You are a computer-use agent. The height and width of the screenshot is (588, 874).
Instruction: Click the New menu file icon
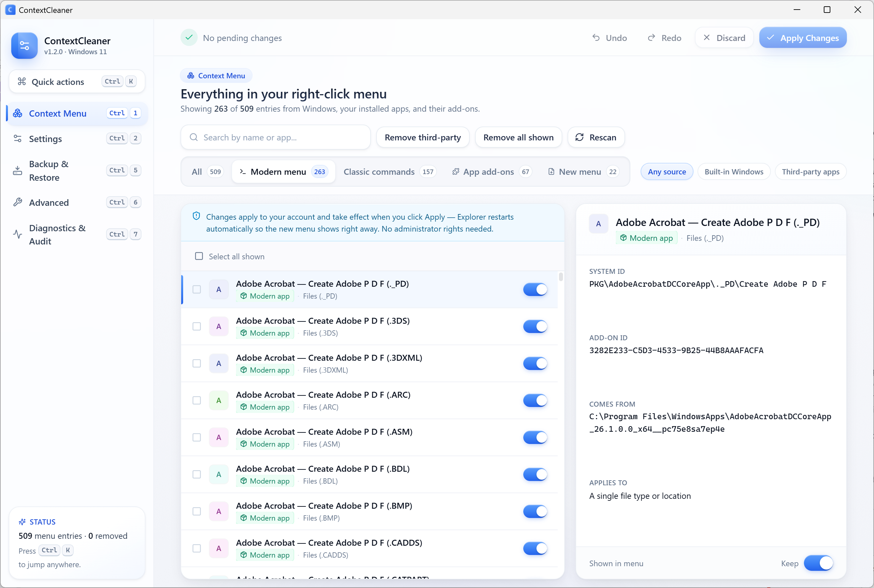coord(551,172)
